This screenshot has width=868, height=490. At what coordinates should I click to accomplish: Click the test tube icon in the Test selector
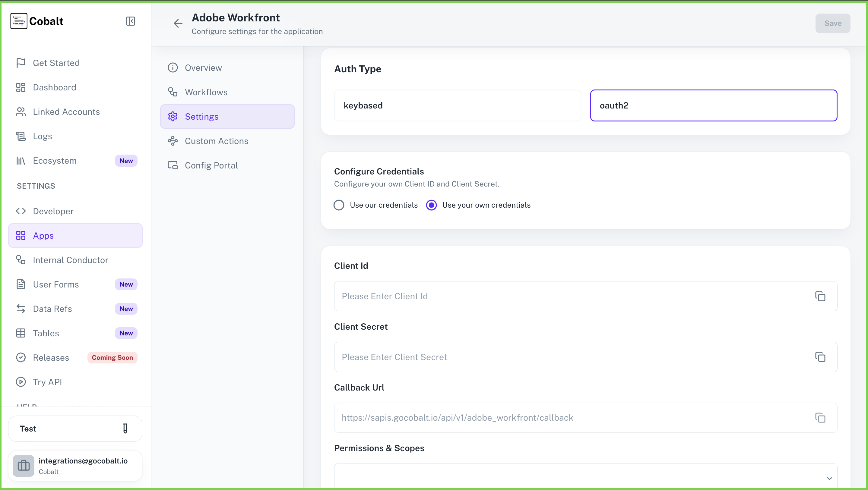(125, 428)
